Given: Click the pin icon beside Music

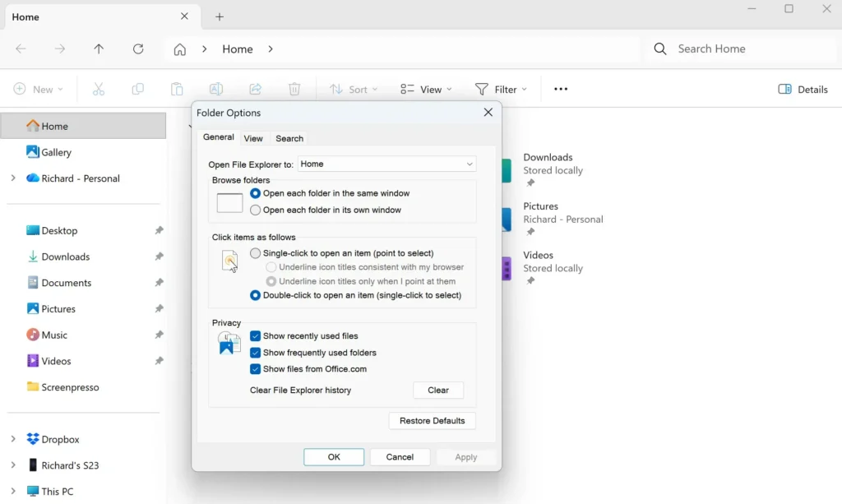Looking at the screenshot, I should pyautogui.click(x=159, y=335).
